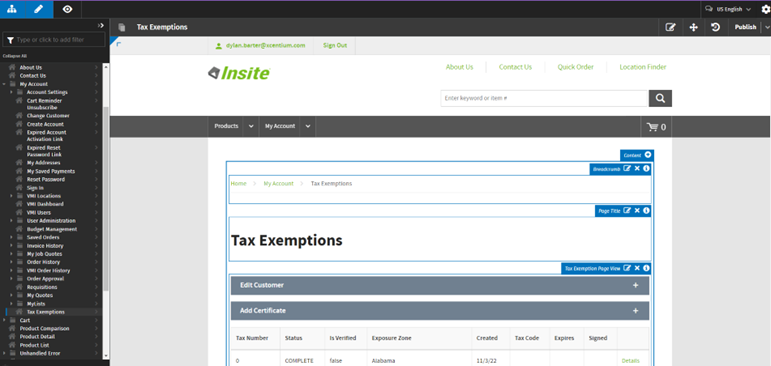Open the site tree view icon

point(13,9)
